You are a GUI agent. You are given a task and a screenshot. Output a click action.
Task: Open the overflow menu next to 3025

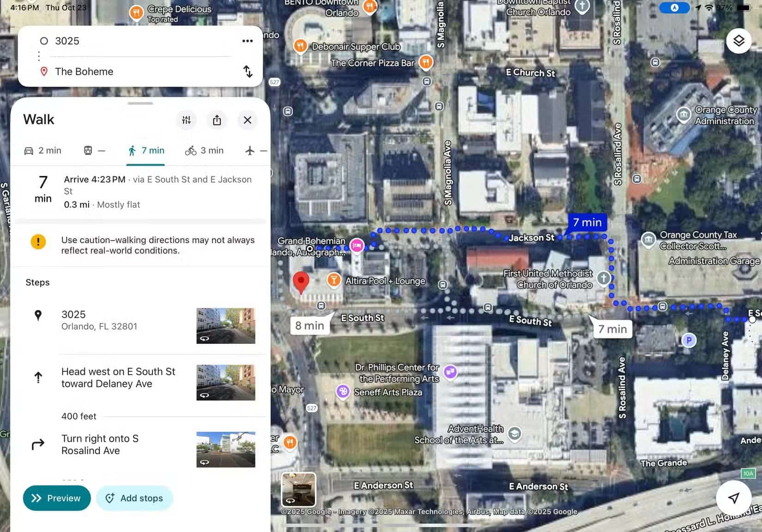click(248, 41)
